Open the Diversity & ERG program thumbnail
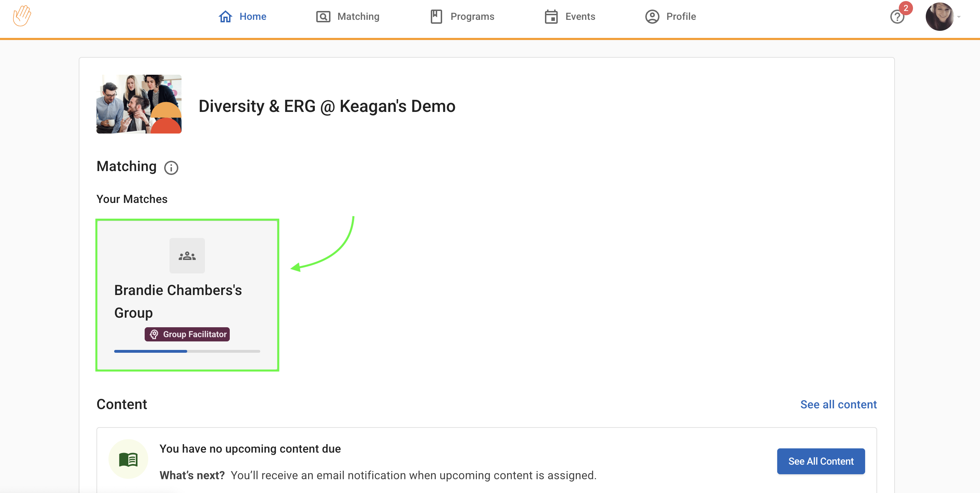 [x=139, y=104]
